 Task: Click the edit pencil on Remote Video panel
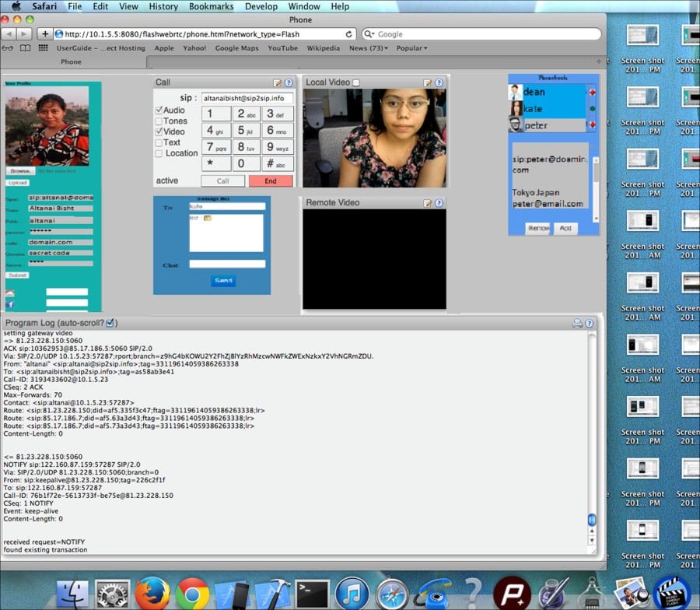[x=427, y=202]
